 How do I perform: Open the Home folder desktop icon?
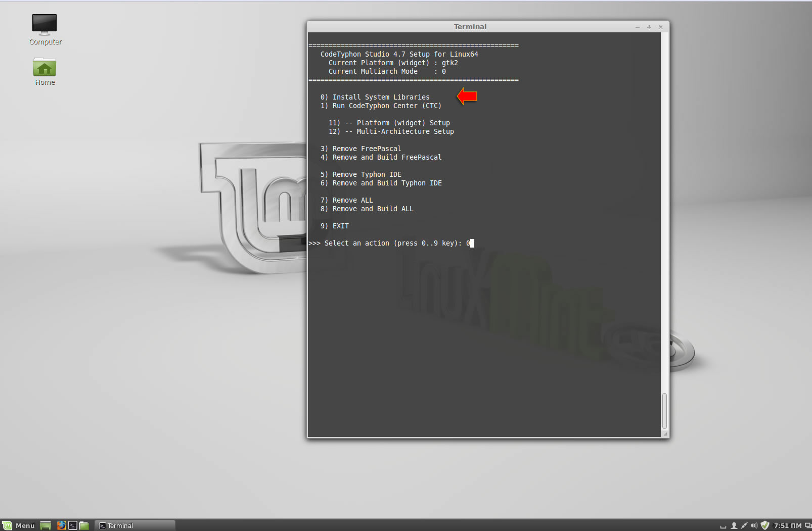pos(44,71)
